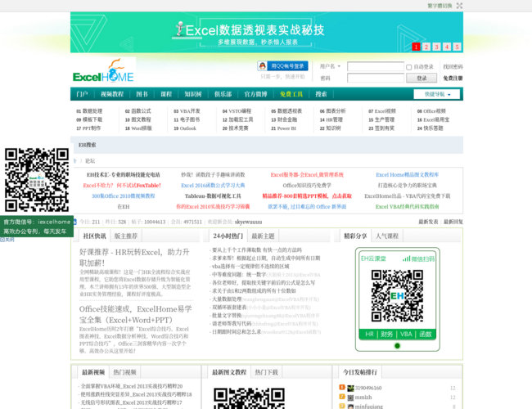Screen dimensions: 532x409
Task: Switch to the 热门下载 tab
Action: (x=266, y=372)
